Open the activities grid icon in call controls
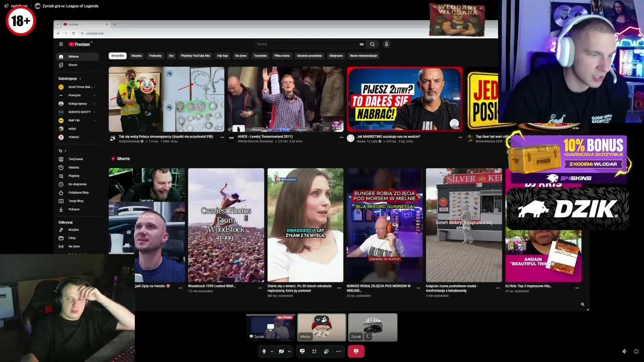This screenshot has height=362, width=644. (314, 351)
